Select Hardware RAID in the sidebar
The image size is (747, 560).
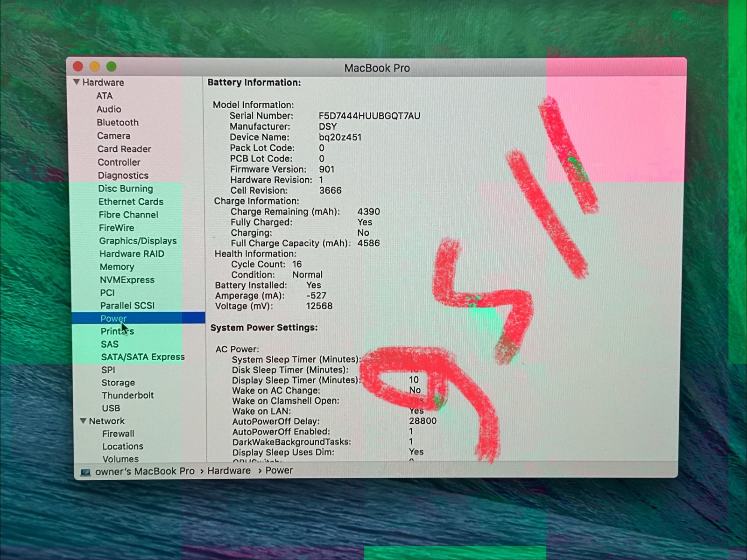tap(132, 254)
